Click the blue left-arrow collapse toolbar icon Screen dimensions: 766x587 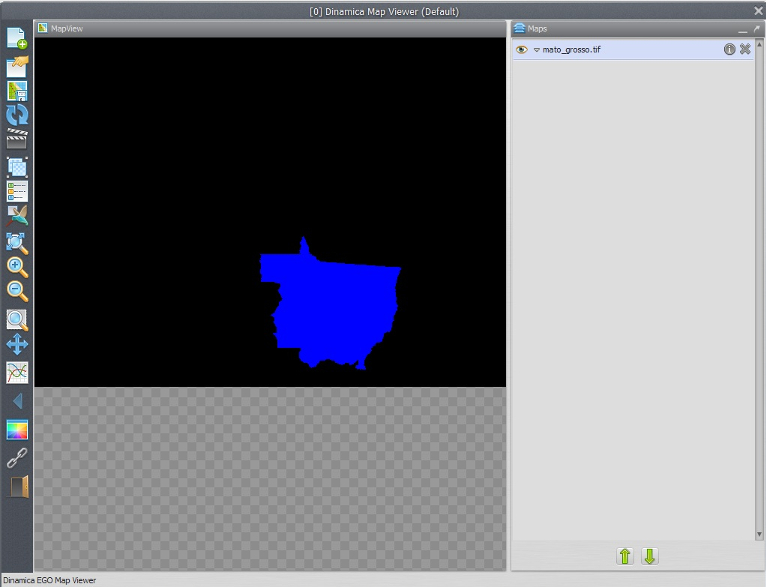coord(17,401)
